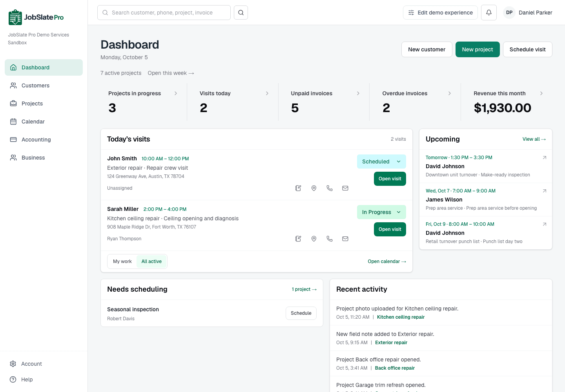Open Fri Oct 9 visit arrow icon
This screenshot has width=565, height=392.
coord(545,224)
